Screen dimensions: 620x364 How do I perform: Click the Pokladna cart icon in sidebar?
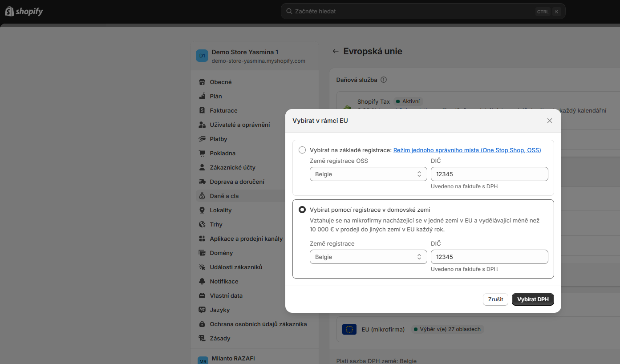(202, 153)
